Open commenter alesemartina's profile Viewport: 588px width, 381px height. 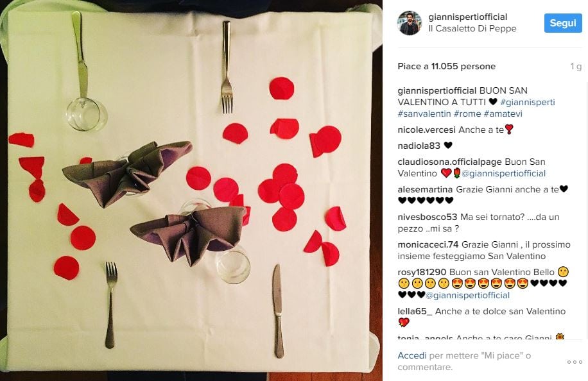pyautogui.click(x=425, y=190)
